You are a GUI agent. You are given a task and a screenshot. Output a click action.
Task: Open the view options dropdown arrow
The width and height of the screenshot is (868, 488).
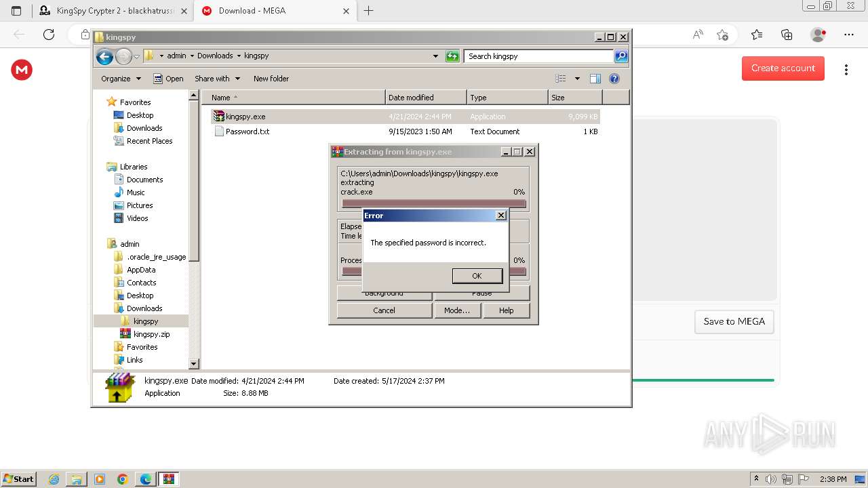(577, 79)
